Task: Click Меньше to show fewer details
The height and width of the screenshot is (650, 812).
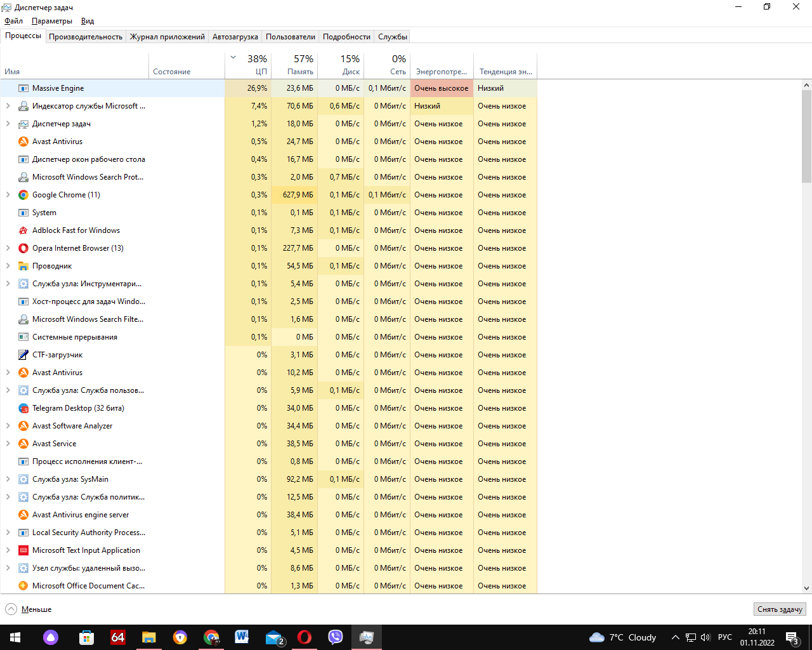Action: 29,609
